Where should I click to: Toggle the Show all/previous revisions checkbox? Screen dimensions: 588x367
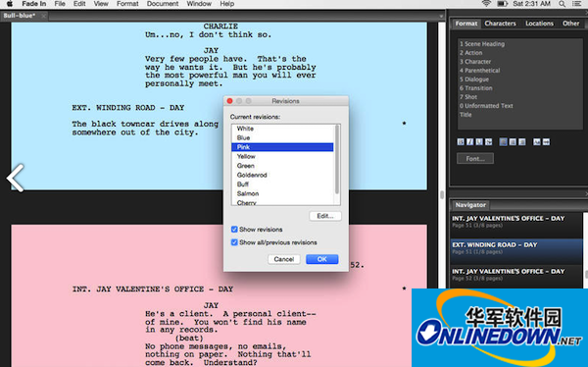point(234,242)
